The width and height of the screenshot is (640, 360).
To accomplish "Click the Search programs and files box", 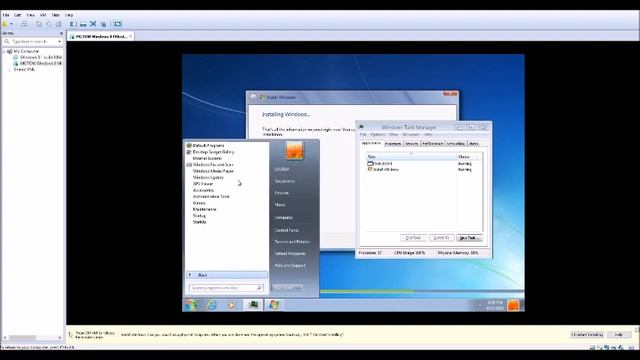I will [226, 288].
